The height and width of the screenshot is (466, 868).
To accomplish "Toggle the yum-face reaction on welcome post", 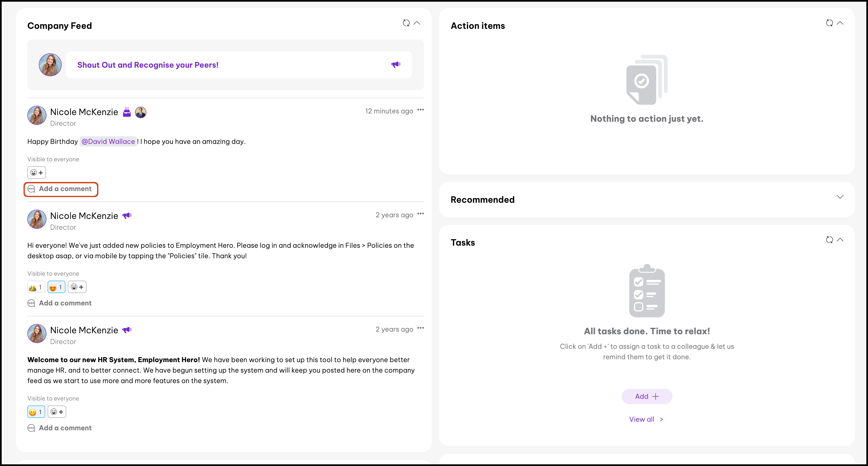I will tap(36, 412).
